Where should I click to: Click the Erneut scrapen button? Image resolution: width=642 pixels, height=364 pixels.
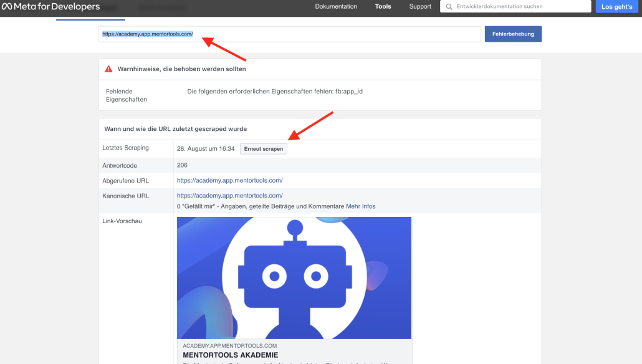(x=263, y=148)
